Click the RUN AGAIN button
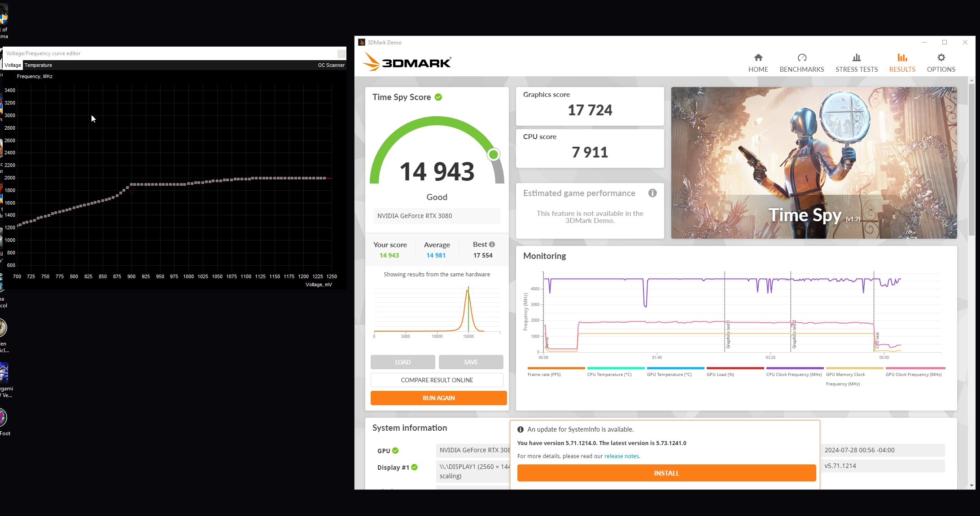Image resolution: width=980 pixels, height=516 pixels. tap(438, 398)
